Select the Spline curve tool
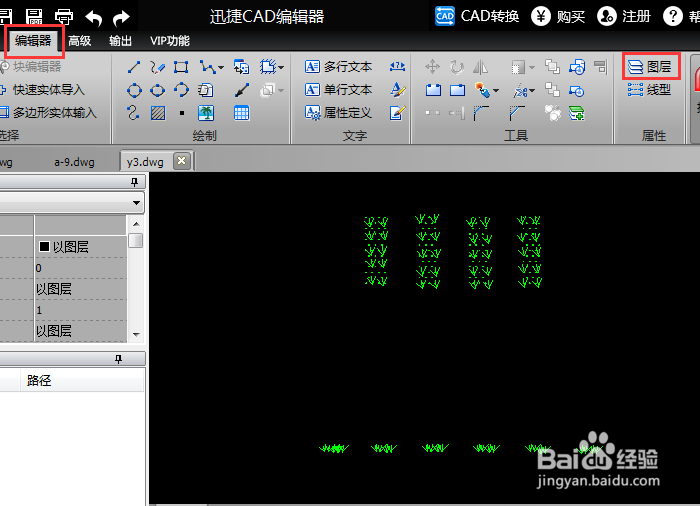The image size is (700, 506). [x=133, y=113]
